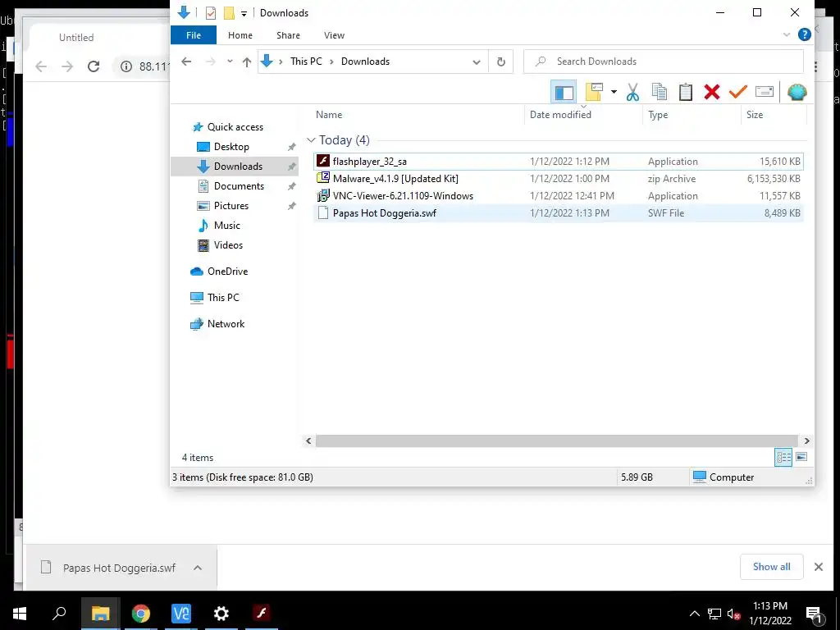This screenshot has width=840, height=630.
Task: Open Chrome from the taskbar
Action: tap(141, 614)
